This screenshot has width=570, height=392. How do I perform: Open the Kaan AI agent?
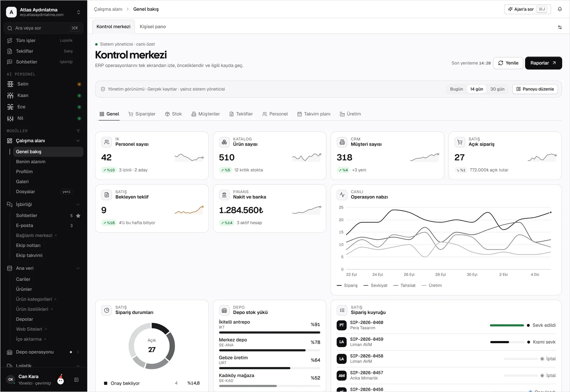point(43,96)
